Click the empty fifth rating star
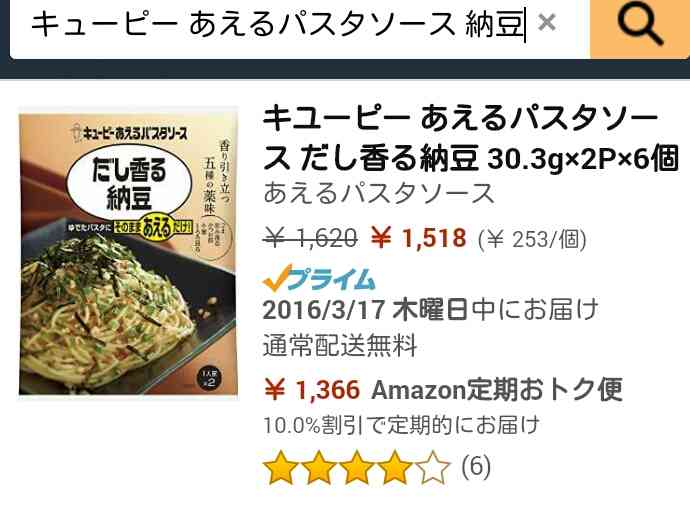This screenshot has width=690, height=515. [433, 467]
